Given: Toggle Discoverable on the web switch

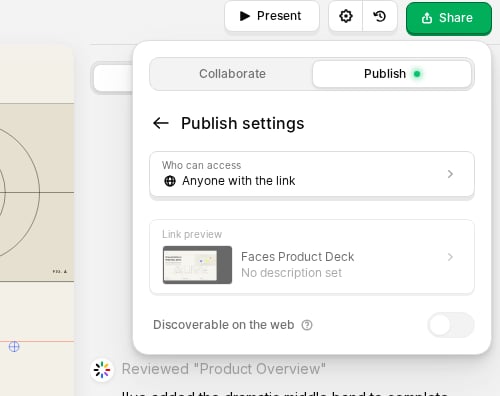Looking at the screenshot, I should (451, 325).
